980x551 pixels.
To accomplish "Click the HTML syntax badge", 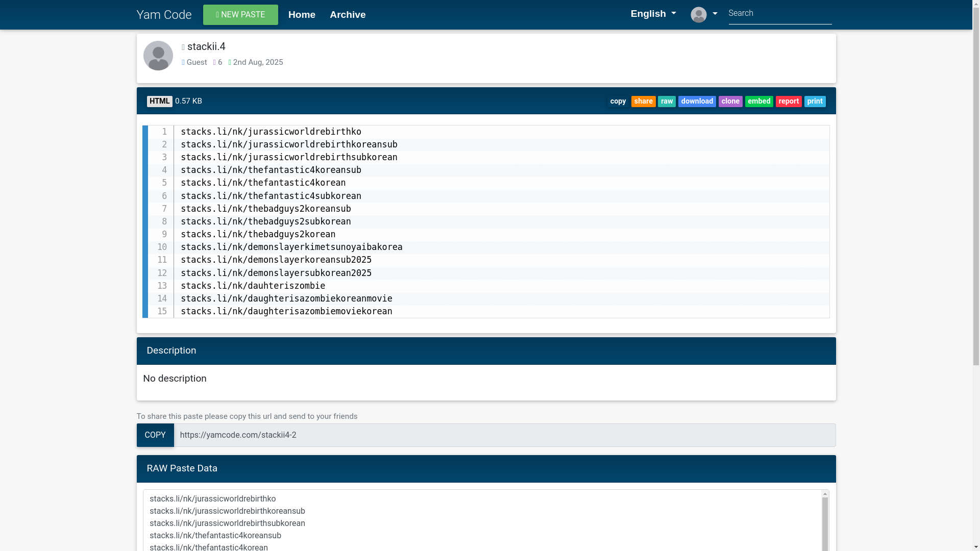I will pos(160,102).
